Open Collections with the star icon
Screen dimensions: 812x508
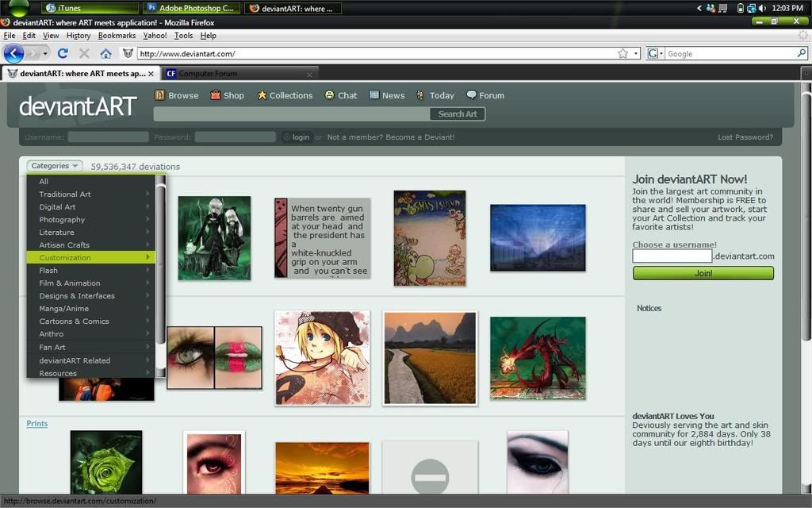[x=285, y=95]
